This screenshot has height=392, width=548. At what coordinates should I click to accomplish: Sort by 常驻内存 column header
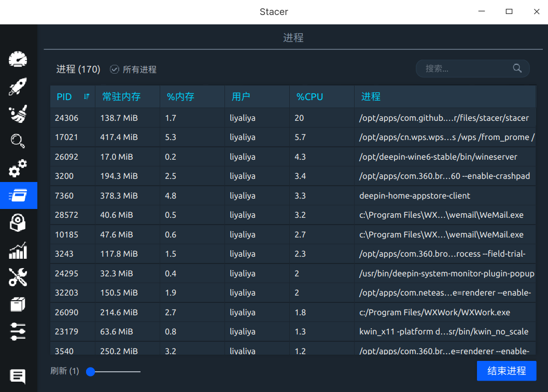[x=121, y=97]
